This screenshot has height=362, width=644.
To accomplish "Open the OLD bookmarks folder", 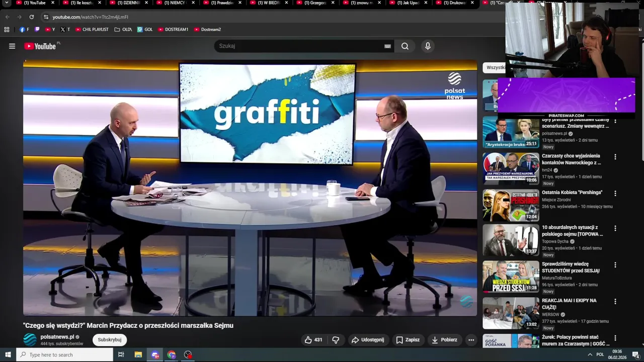I will coord(123,30).
